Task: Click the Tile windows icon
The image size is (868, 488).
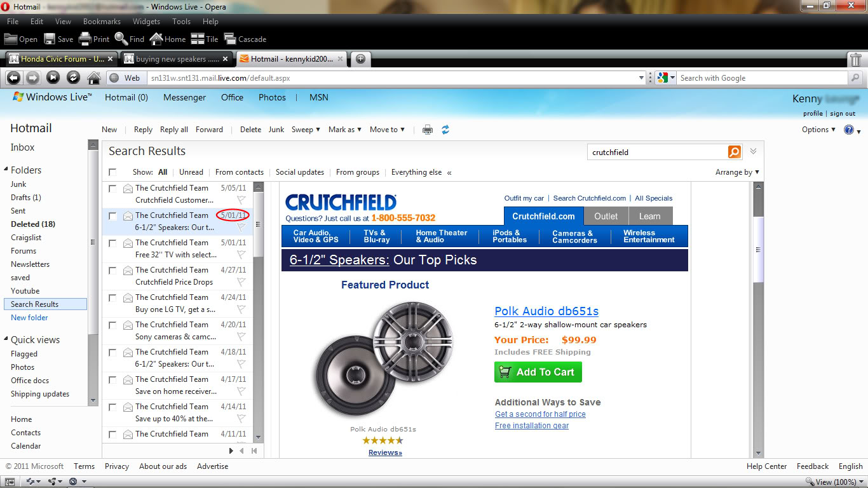Action: click(198, 39)
